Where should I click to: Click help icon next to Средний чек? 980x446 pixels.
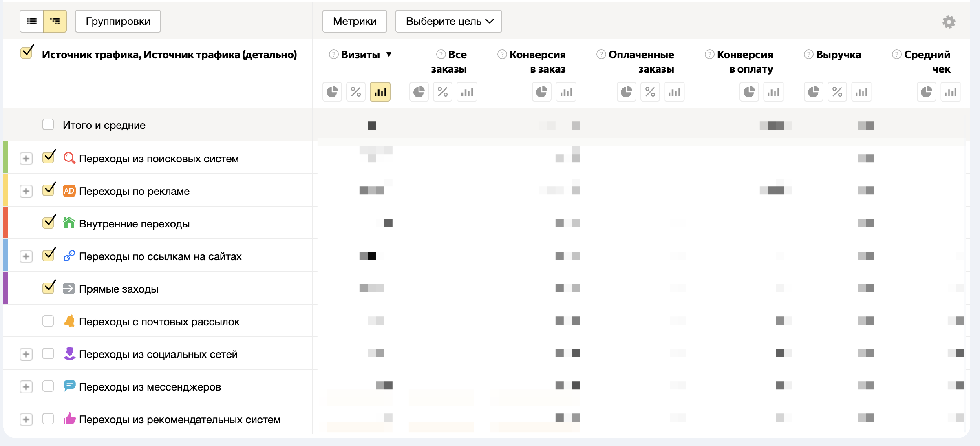click(896, 54)
